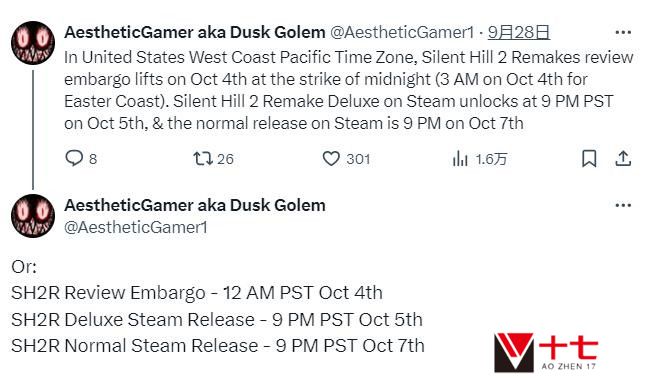Click the SH2R Review Embargo line
This screenshot has width=647, height=378.
(197, 293)
